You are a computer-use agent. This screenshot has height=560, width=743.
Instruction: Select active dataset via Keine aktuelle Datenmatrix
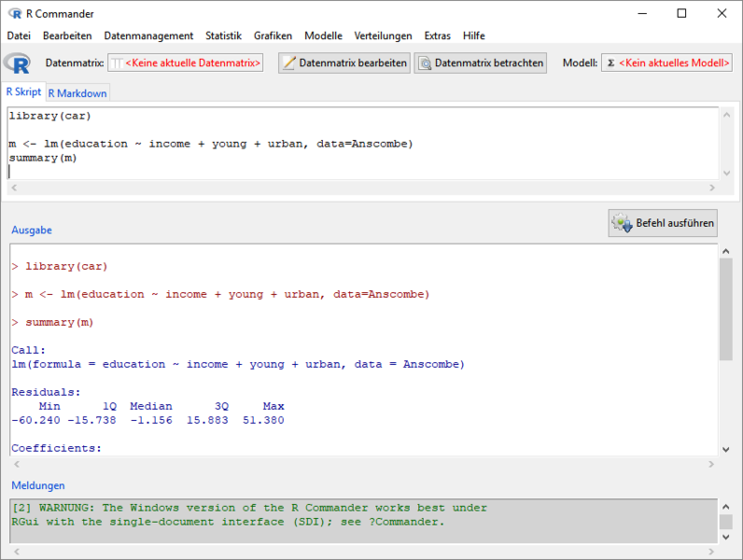click(x=185, y=63)
